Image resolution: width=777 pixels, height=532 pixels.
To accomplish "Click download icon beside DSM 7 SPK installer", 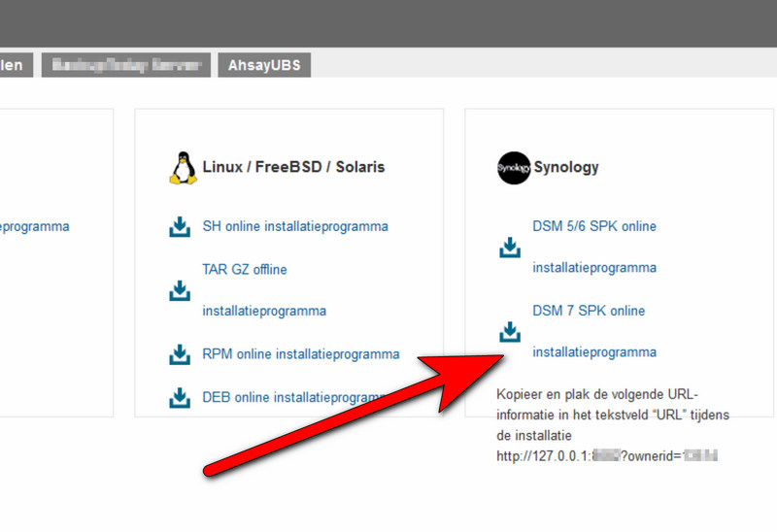I will (x=510, y=332).
